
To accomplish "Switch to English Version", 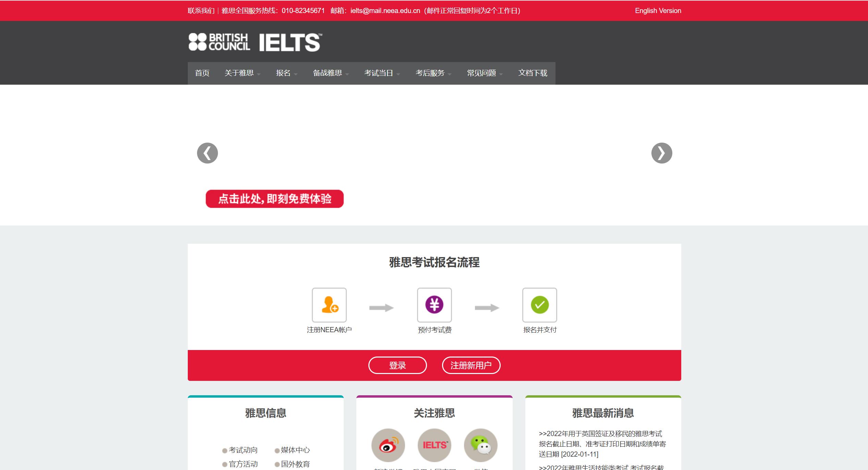I will click(658, 10).
